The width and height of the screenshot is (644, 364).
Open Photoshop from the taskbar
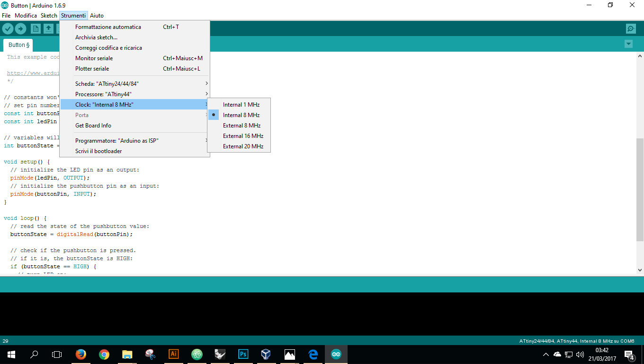[243, 354]
